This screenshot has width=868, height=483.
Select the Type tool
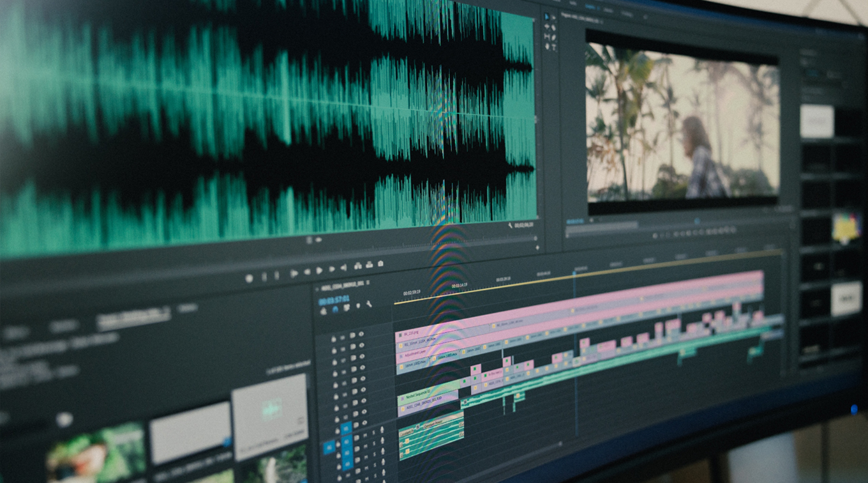(554, 47)
